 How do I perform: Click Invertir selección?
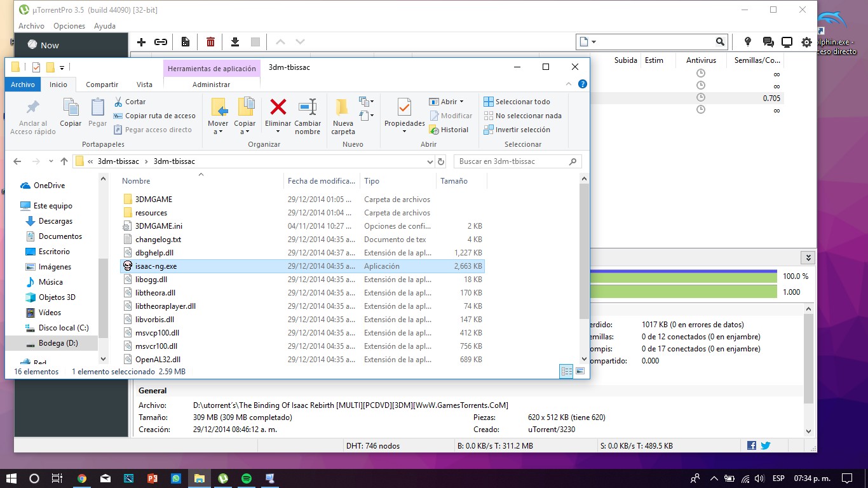coord(517,130)
